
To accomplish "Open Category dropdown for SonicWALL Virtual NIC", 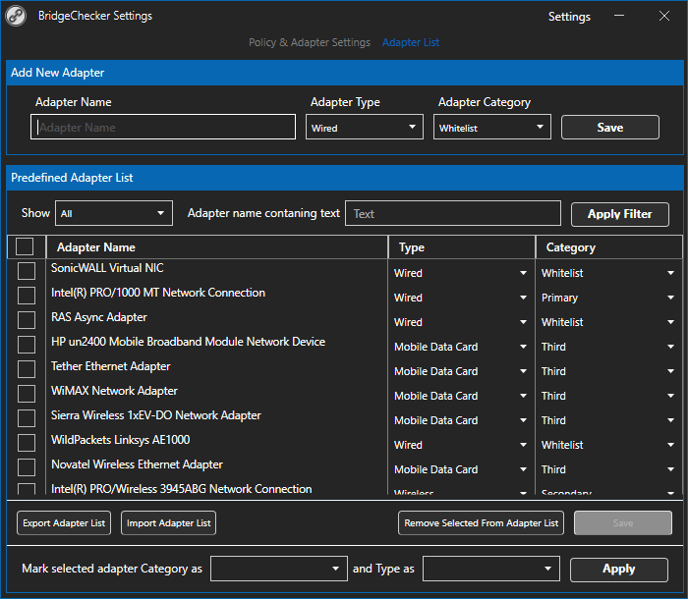I will click(x=608, y=273).
